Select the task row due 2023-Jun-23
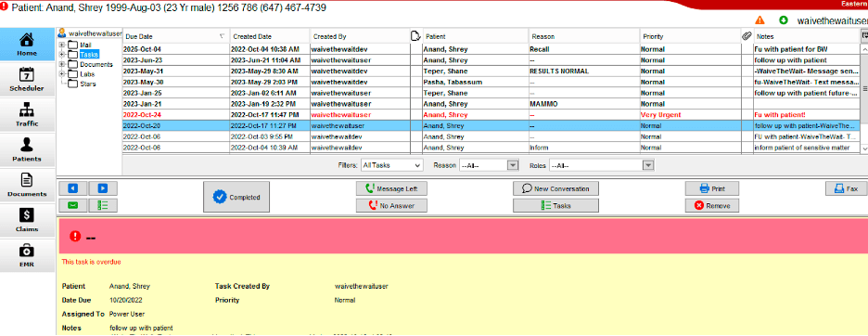The height and width of the screenshot is (336, 868). [491, 60]
